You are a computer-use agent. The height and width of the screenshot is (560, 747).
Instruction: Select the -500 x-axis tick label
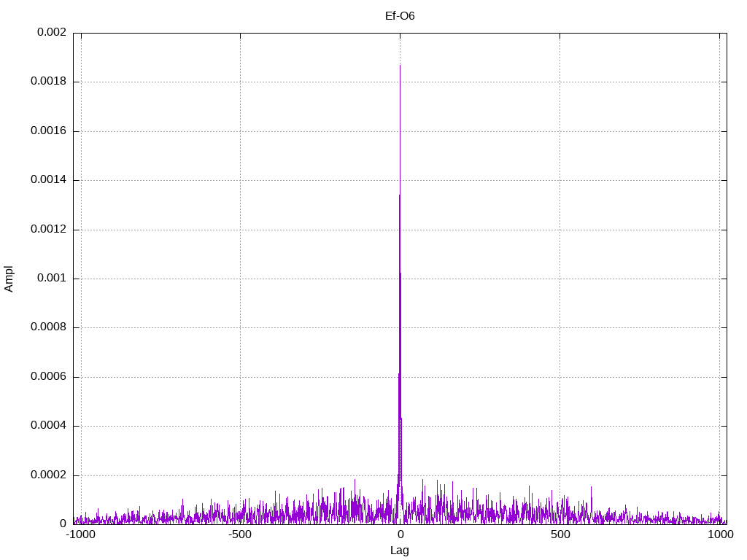pyautogui.click(x=240, y=535)
